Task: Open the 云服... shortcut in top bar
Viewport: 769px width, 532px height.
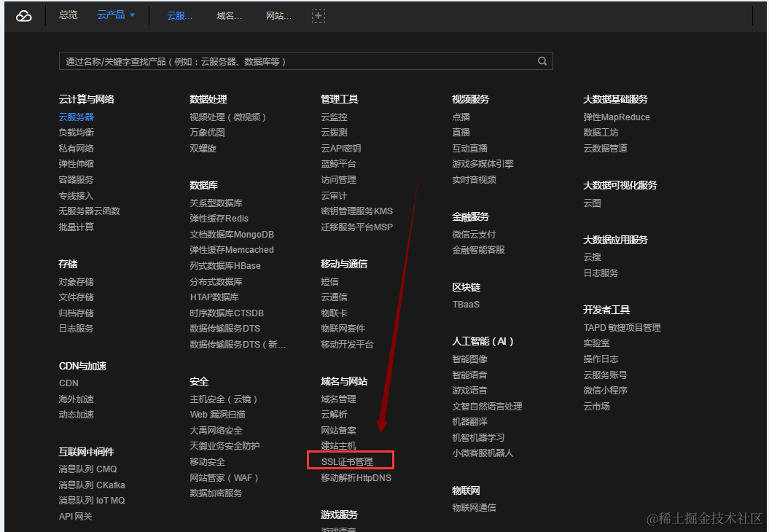Action: (x=179, y=16)
